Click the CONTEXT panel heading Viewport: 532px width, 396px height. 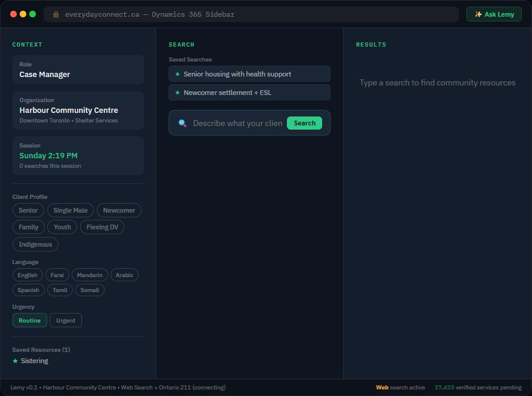(x=27, y=44)
